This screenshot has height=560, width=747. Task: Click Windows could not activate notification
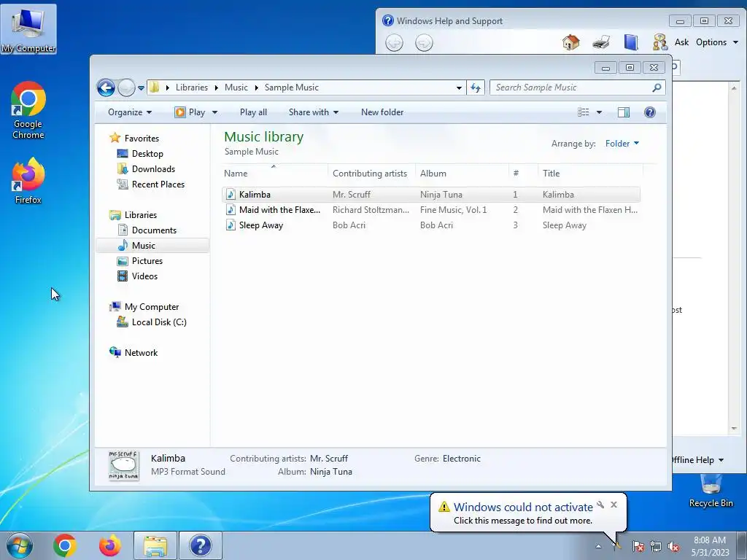click(x=523, y=507)
